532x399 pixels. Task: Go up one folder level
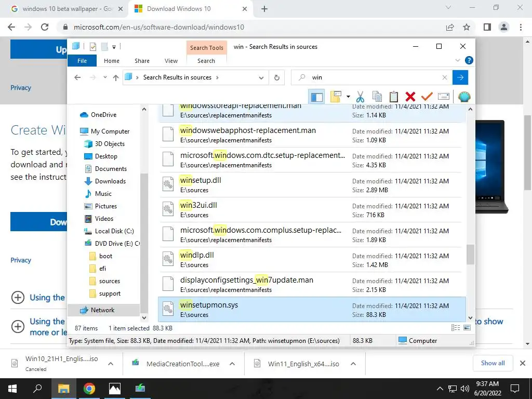click(116, 78)
